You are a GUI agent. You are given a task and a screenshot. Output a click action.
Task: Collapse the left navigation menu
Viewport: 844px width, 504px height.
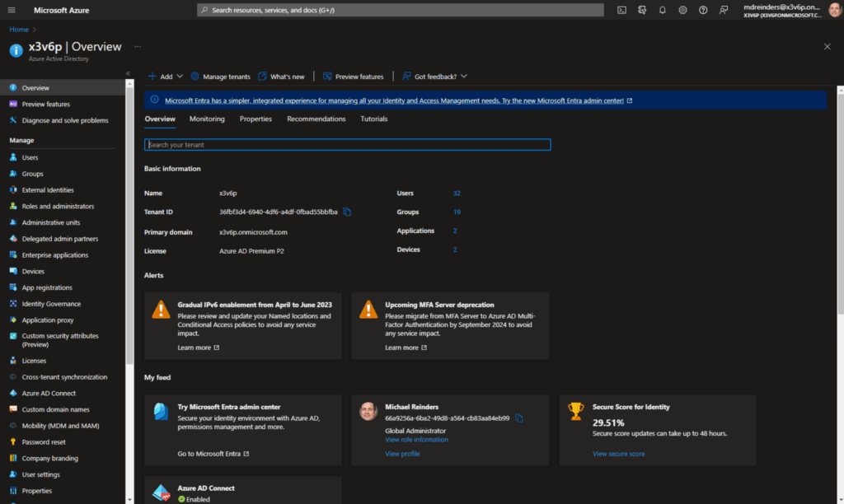coord(128,73)
